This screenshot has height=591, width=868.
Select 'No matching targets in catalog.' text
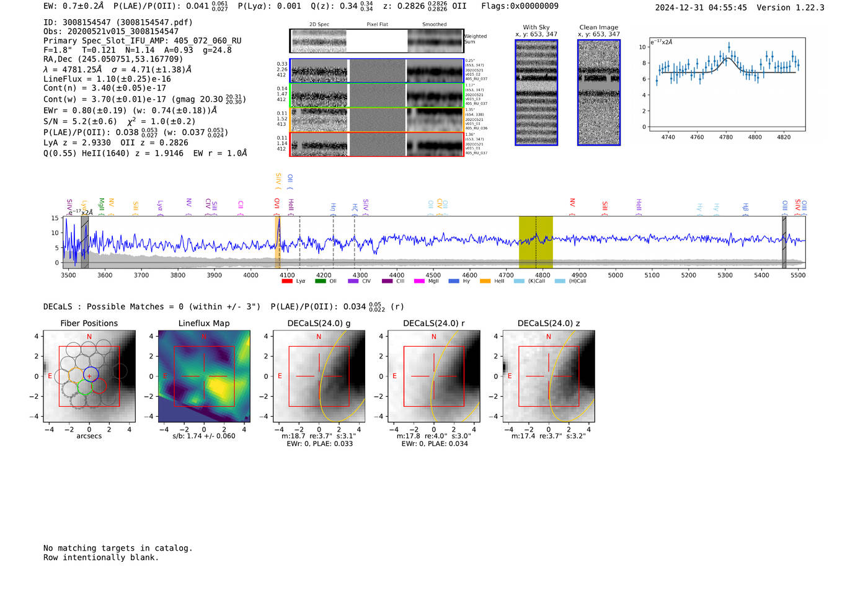tap(118, 548)
